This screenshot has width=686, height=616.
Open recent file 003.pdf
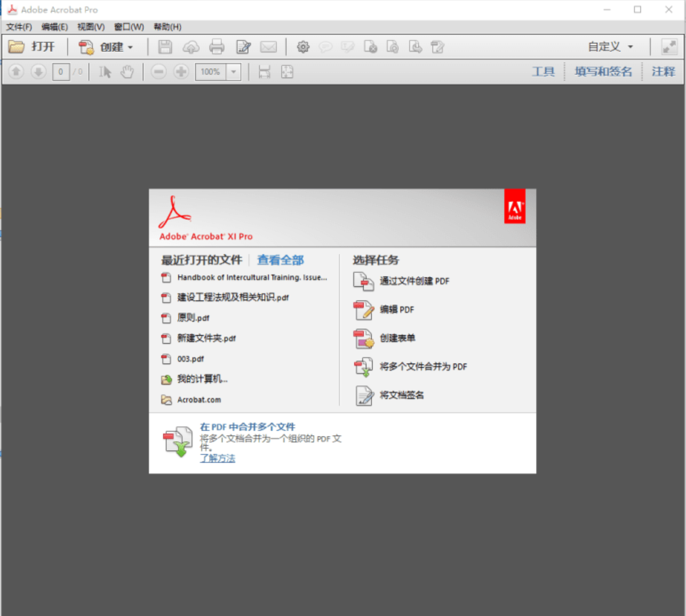tap(190, 359)
